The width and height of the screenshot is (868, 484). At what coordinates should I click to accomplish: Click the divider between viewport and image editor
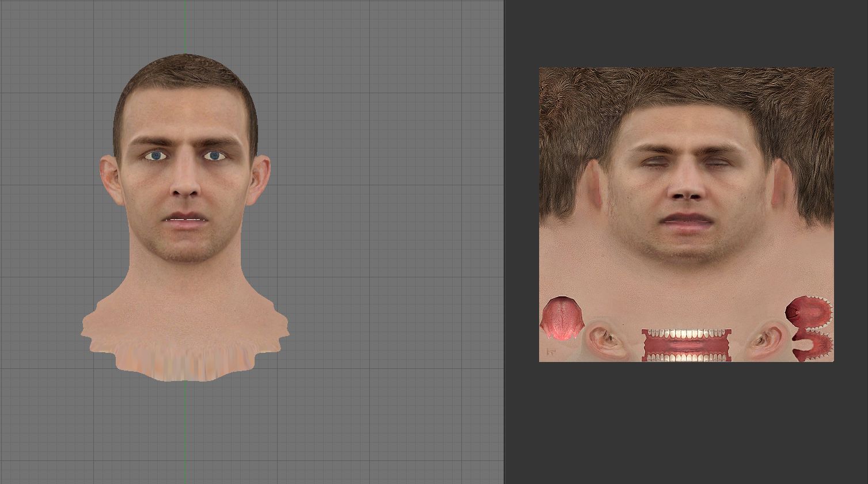(x=505, y=242)
